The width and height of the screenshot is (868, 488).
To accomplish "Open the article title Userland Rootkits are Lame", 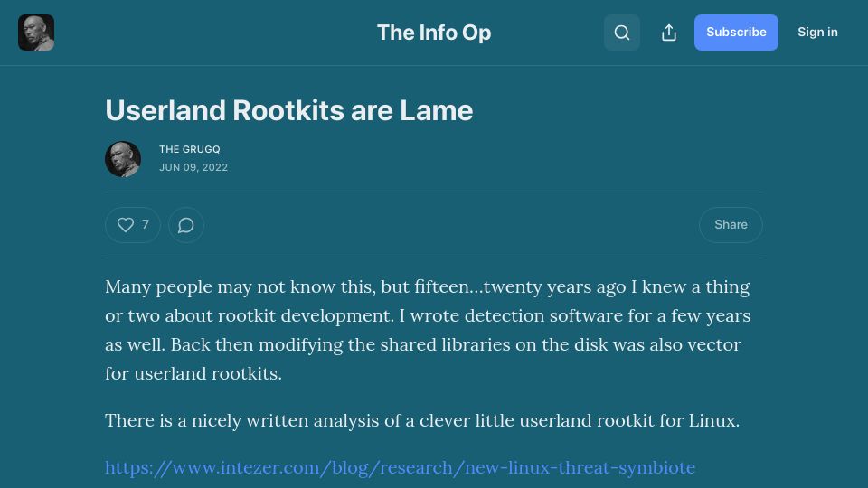I will coord(289,110).
